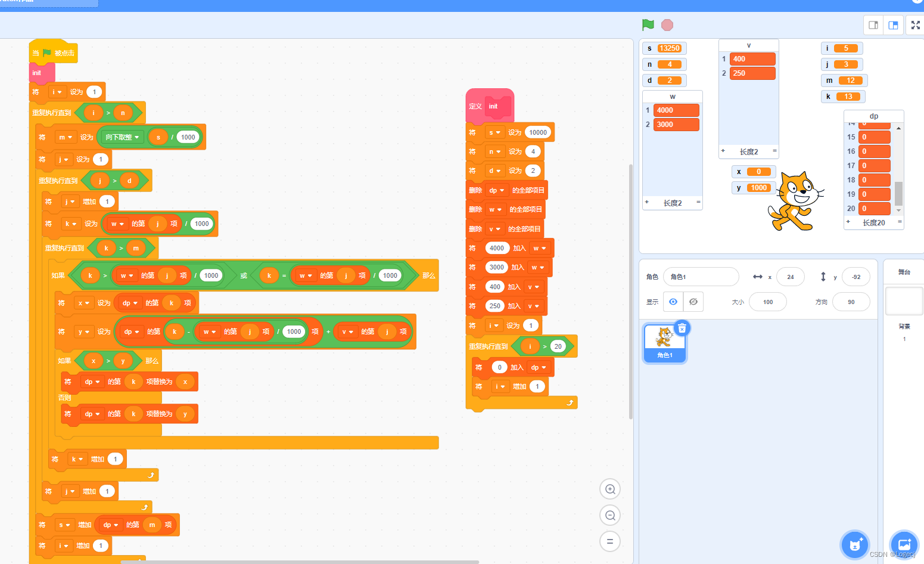Click the workspace horizontal scrollbar
The image size is (924, 564).
300,562
